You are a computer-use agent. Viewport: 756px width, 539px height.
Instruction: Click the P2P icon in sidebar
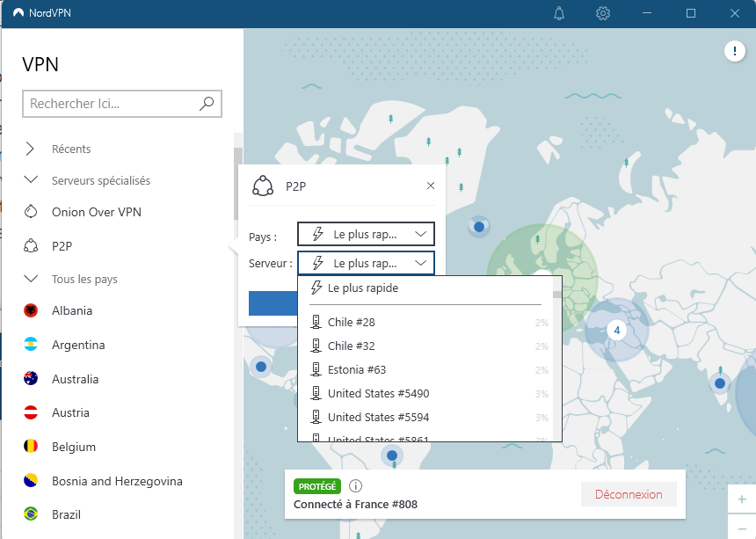(x=31, y=246)
